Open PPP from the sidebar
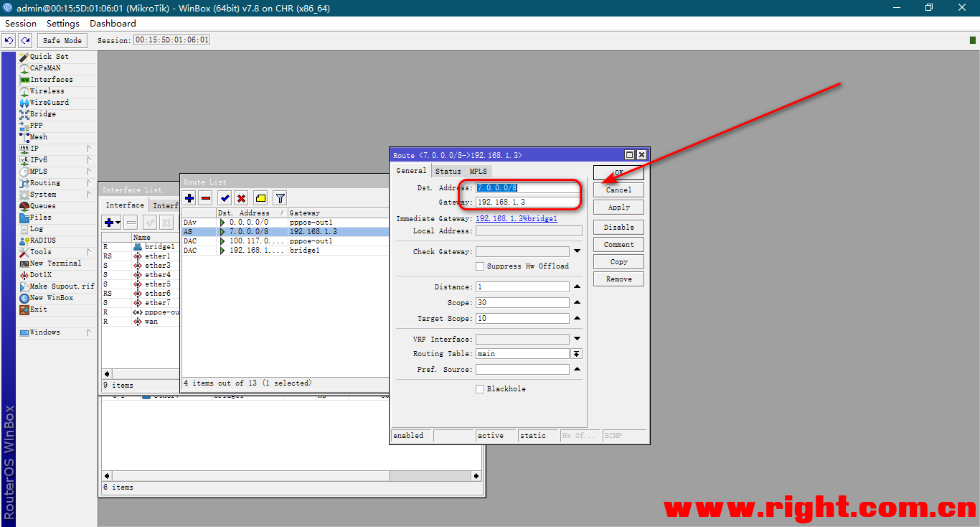The height and width of the screenshot is (527, 980). click(x=37, y=126)
